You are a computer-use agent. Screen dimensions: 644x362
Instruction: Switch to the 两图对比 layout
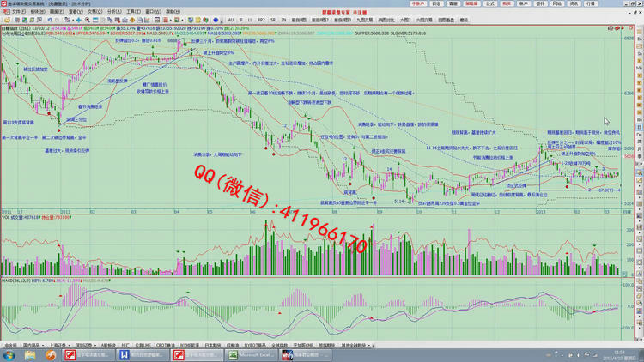tap(386, 20)
